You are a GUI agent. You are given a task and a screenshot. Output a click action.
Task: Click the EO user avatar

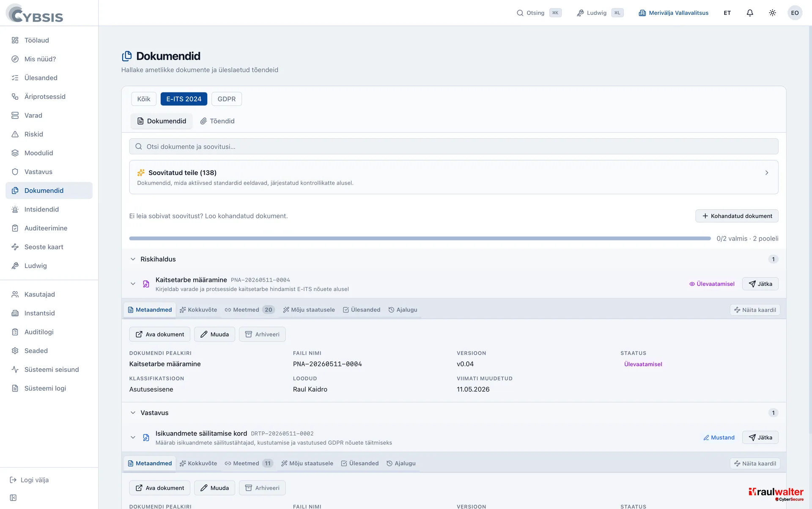(795, 13)
